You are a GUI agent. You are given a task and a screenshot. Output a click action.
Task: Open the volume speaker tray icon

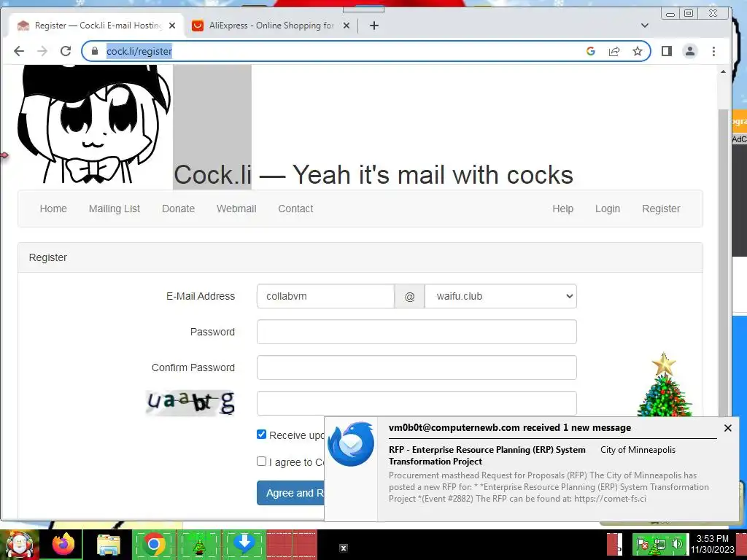677,544
